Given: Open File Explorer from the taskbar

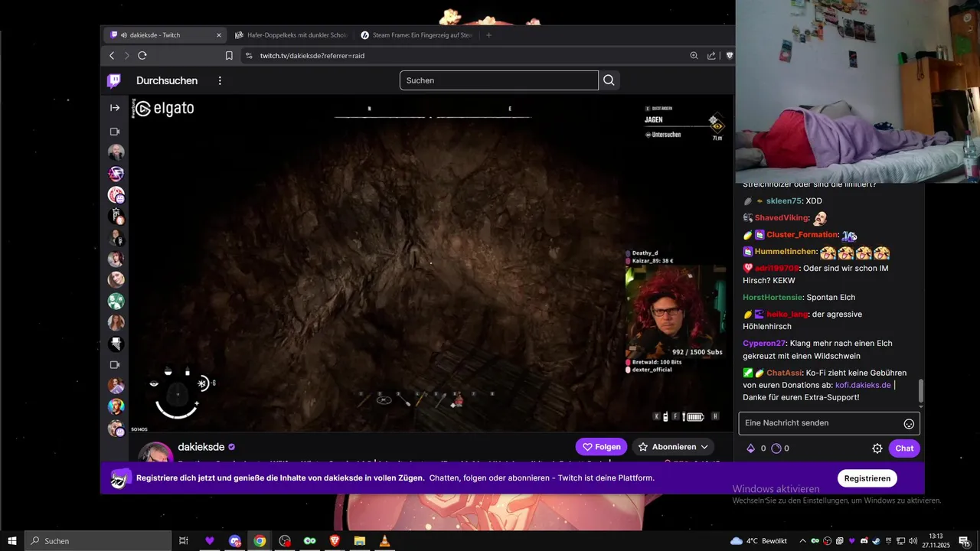Looking at the screenshot, I should tap(359, 541).
